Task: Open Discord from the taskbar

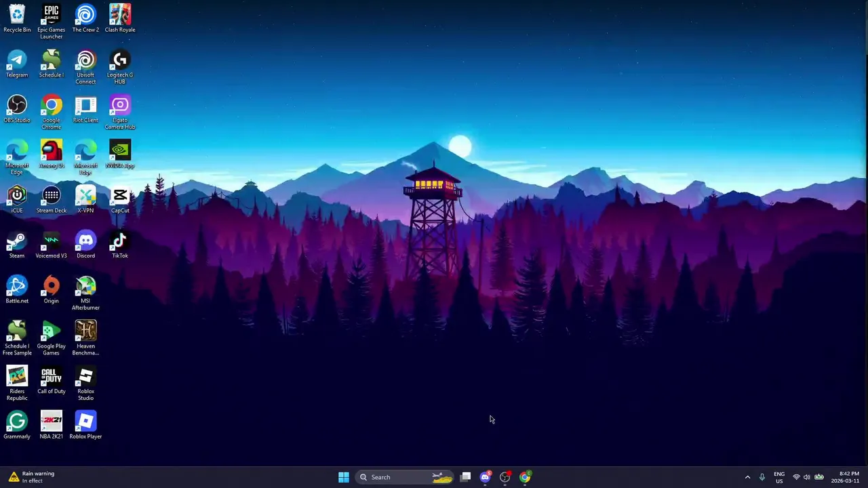Action: click(x=485, y=477)
